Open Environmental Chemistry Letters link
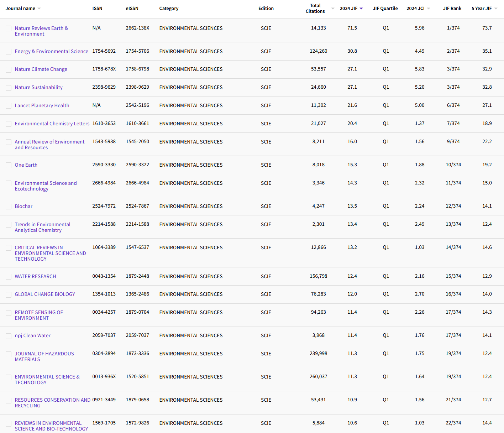The width and height of the screenshot is (504, 433). tap(52, 124)
